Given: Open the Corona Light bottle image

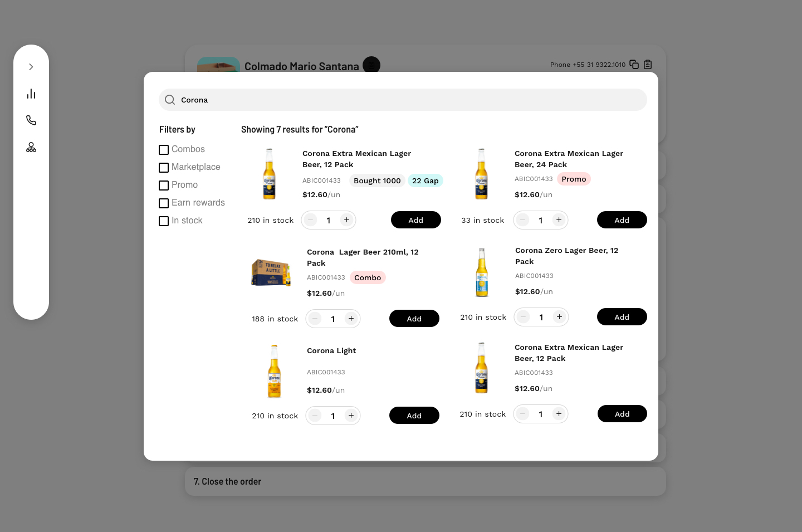Looking at the screenshot, I should [x=274, y=371].
